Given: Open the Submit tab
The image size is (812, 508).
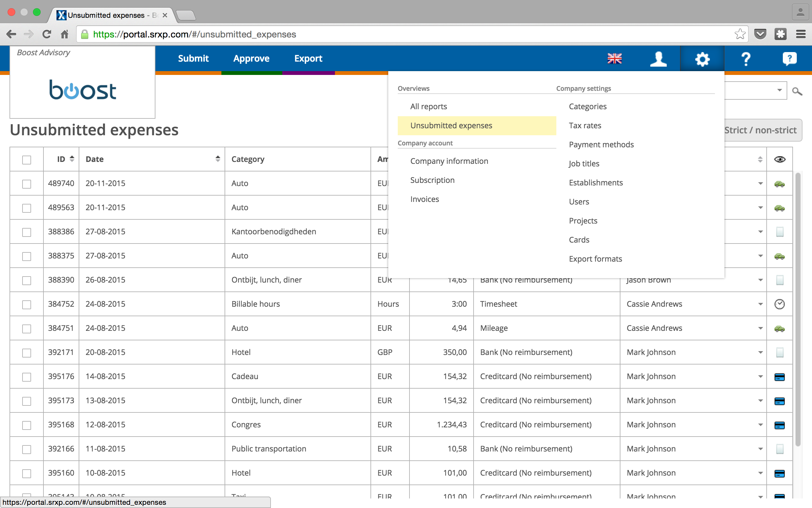Looking at the screenshot, I should coord(193,58).
